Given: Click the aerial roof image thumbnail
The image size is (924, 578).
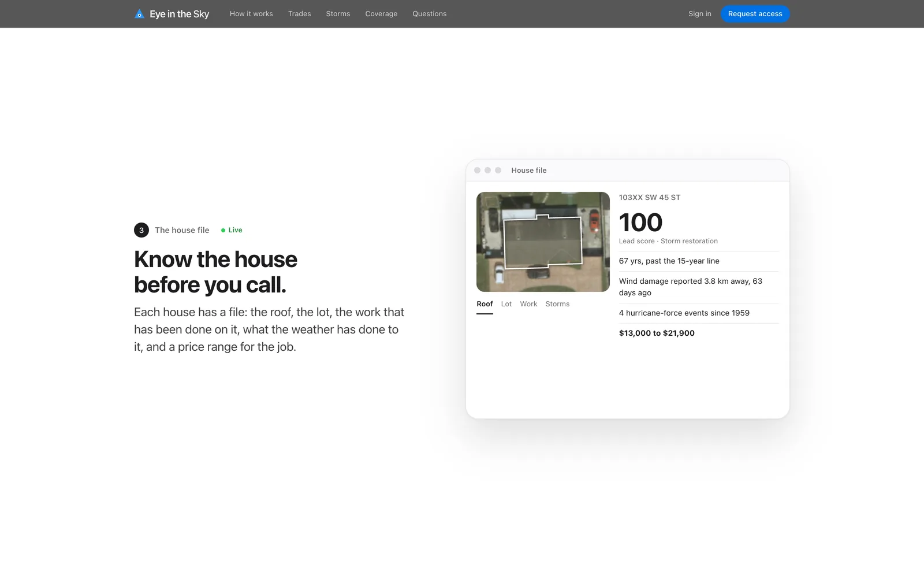Looking at the screenshot, I should click(x=543, y=242).
